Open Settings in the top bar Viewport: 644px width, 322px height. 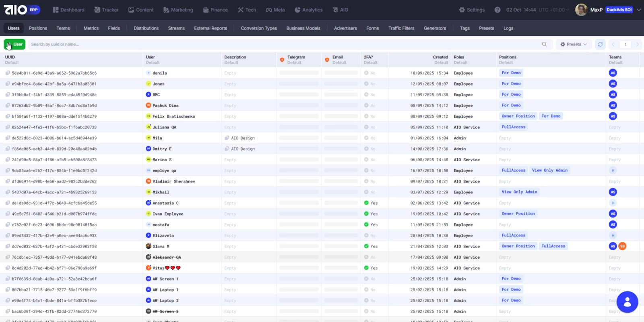[x=472, y=10]
